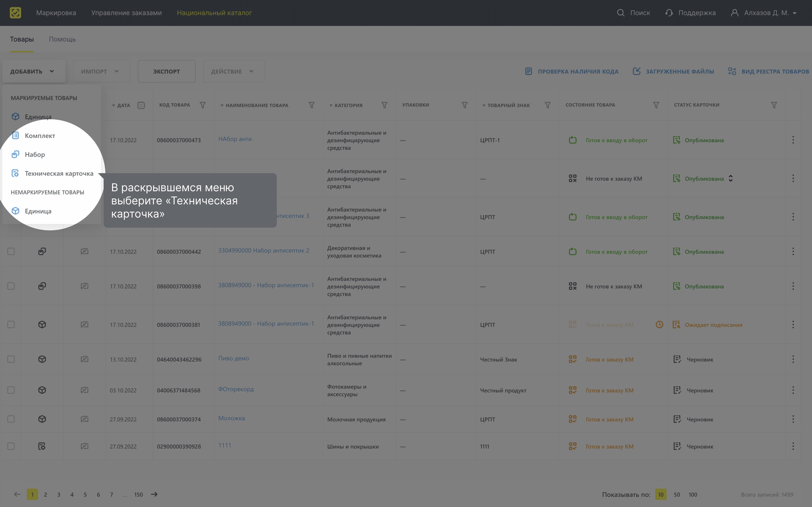Filter by Наименование товара column

(x=312, y=105)
